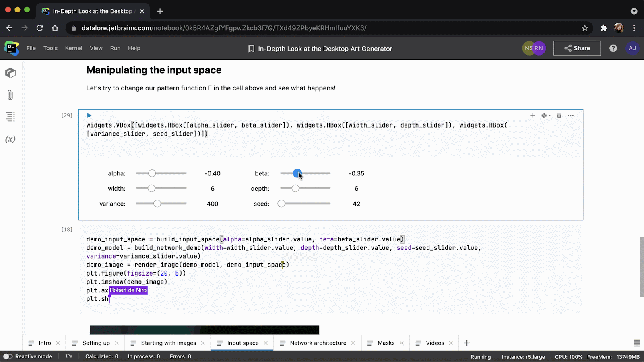644x362 pixels.
Task: Run the widgets cell with play icon
Action: [89, 115]
